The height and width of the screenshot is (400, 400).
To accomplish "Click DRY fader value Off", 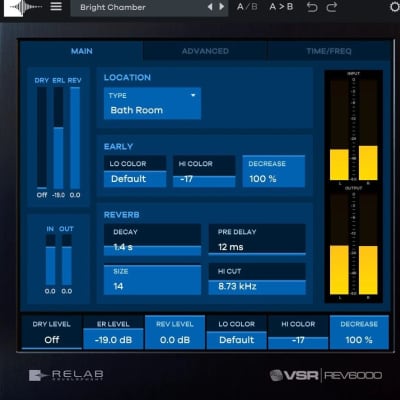I will (42, 195).
